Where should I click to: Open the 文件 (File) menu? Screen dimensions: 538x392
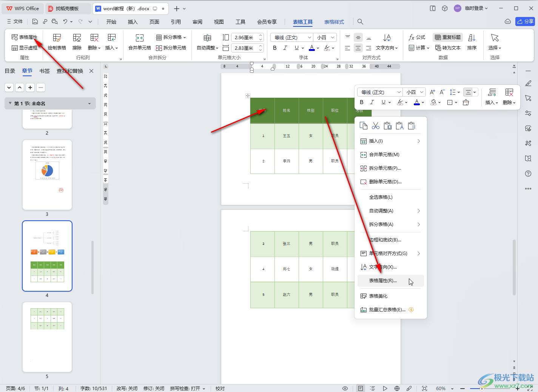point(15,22)
